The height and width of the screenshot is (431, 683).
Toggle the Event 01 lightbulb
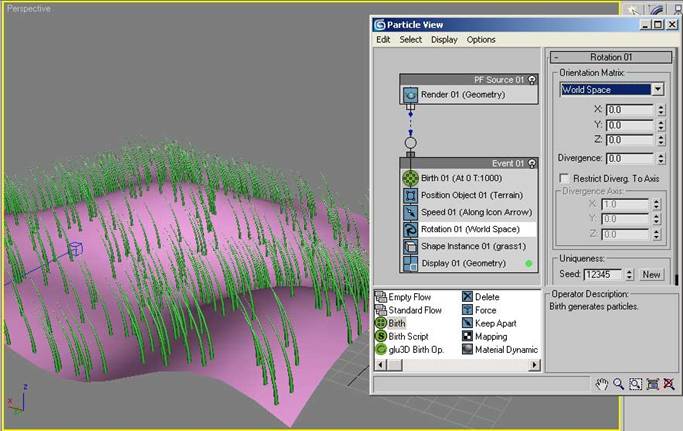(x=532, y=161)
